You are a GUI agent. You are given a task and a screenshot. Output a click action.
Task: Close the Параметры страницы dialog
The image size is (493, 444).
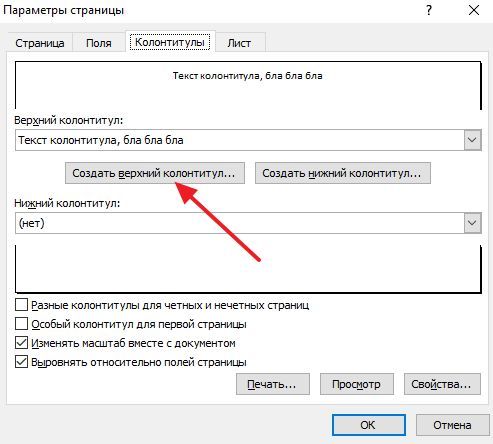point(474,10)
